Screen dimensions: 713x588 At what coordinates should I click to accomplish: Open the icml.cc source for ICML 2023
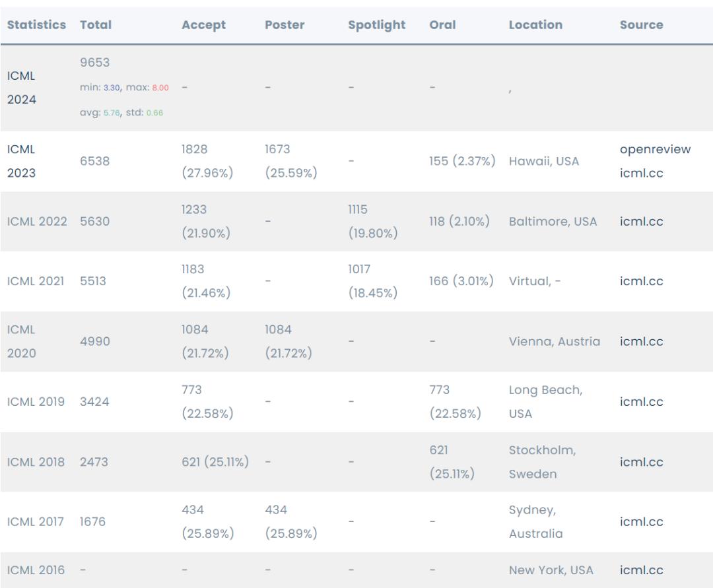click(641, 173)
